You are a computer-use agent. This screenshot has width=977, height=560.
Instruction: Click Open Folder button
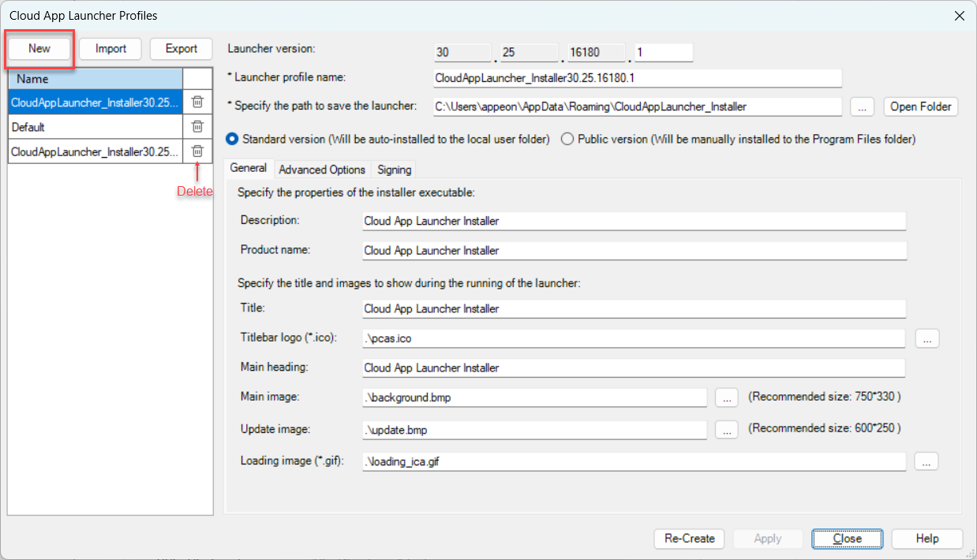click(x=921, y=106)
